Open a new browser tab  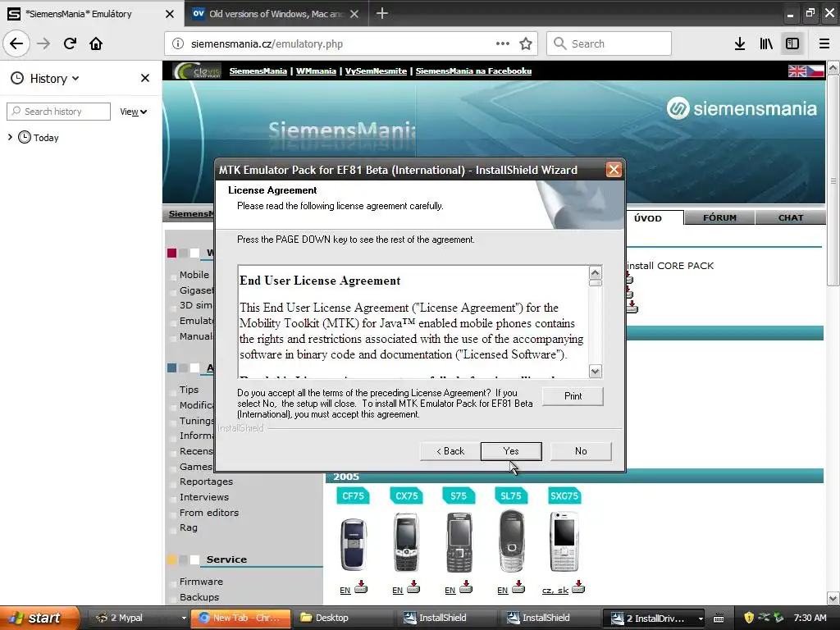tap(382, 13)
